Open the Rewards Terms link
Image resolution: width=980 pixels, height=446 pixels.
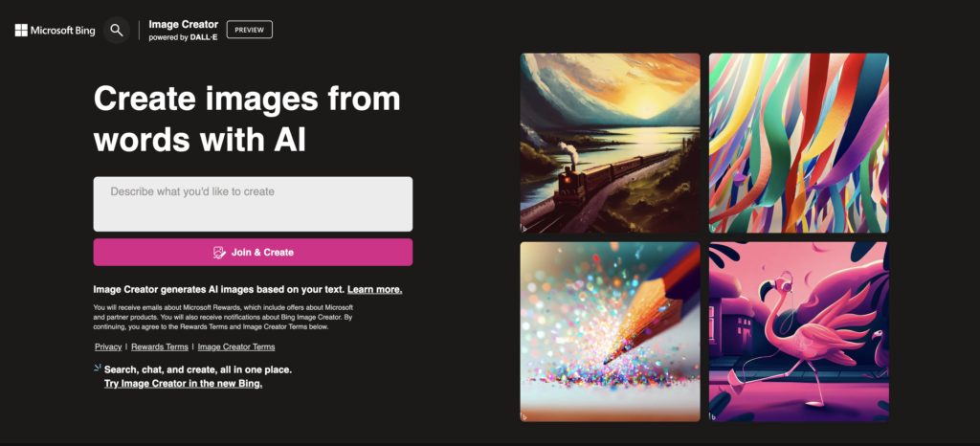pos(160,346)
